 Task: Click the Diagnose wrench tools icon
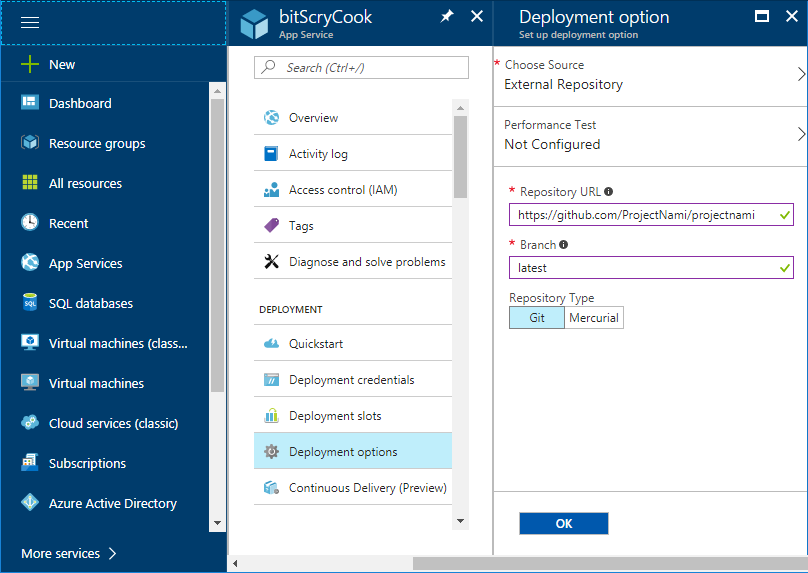(x=272, y=261)
